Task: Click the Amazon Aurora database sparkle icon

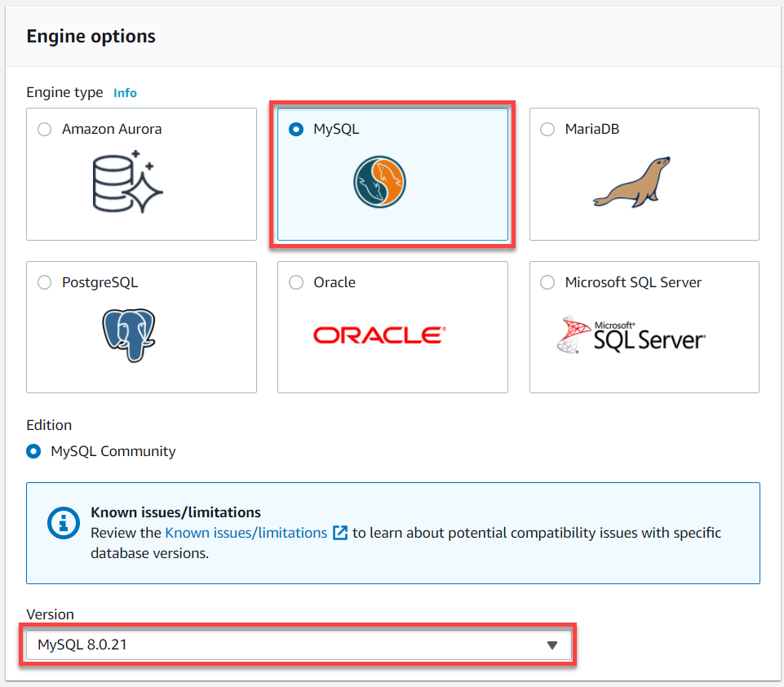Action: click(128, 181)
